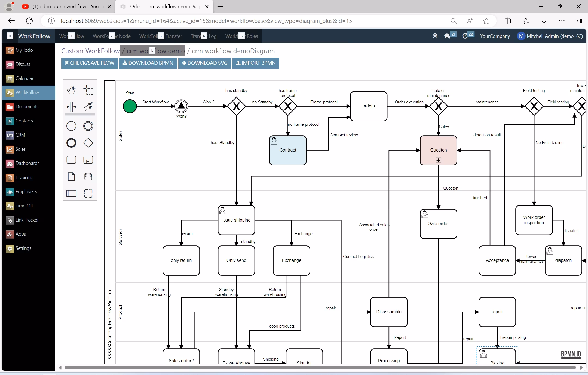The height and width of the screenshot is (375, 588).
Task: Open the Calendar app
Action: point(28,78)
